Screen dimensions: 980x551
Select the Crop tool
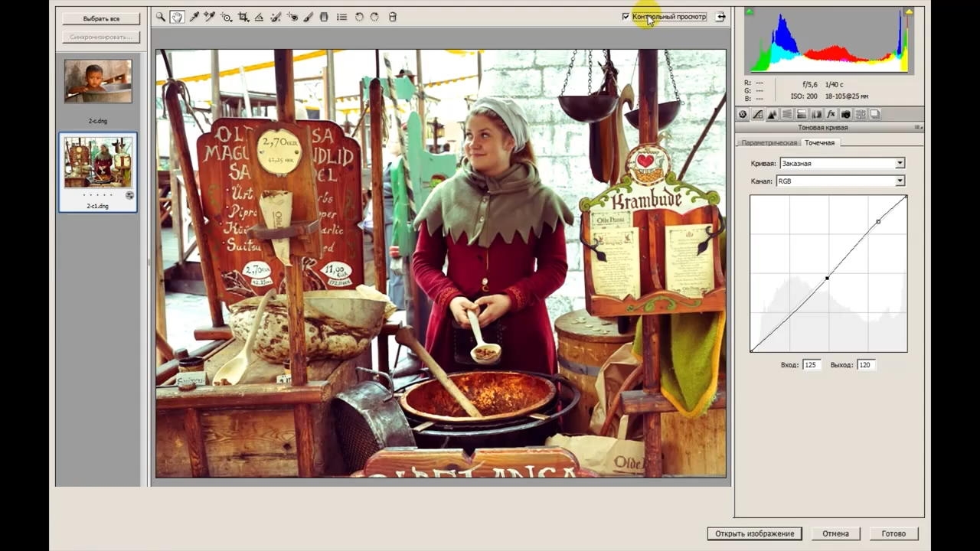click(x=243, y=17)
